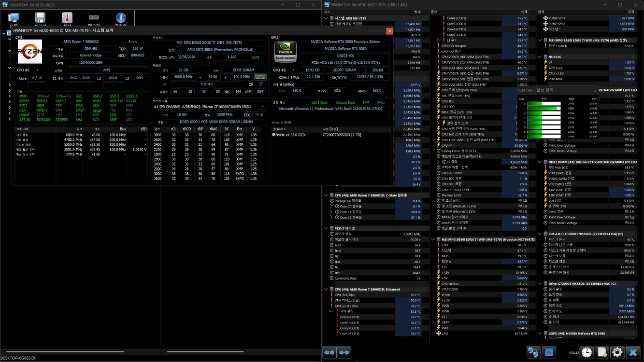Collapse the Ryzen 7 9800X3D Enhanced group
This screenshot has width=644, height=362.
[326, 289]
